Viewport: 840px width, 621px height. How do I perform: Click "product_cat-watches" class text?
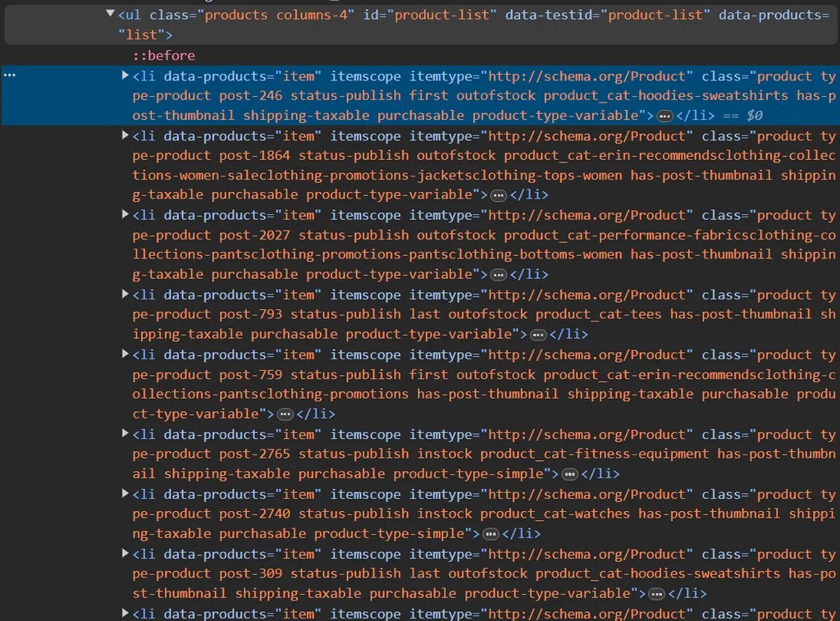point(555,514)
